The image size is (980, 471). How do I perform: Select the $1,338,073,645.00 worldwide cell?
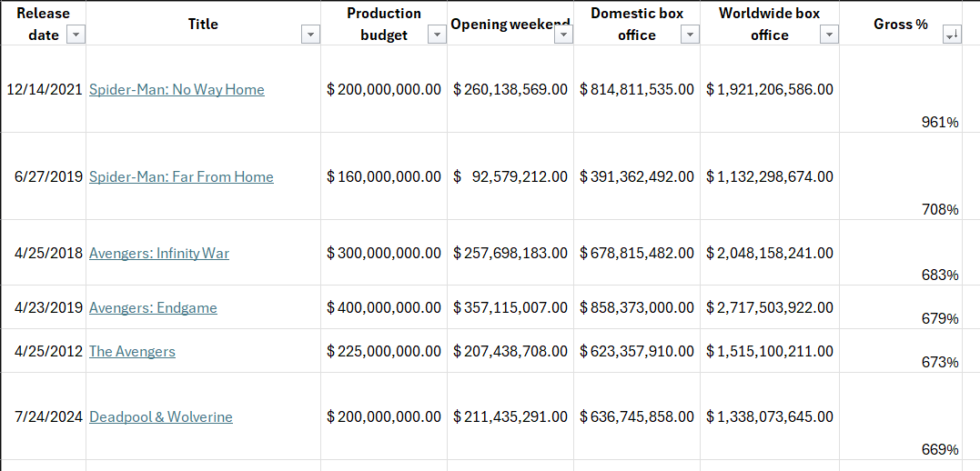770,416
